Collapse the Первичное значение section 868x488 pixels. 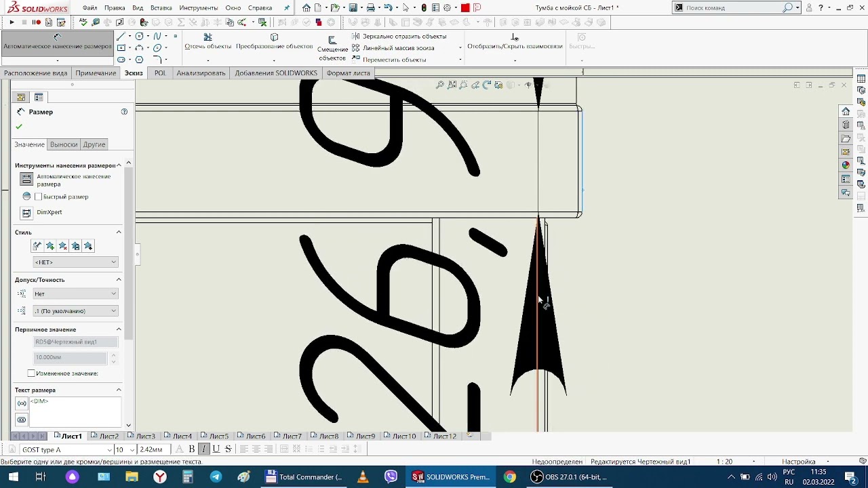coord(119,329)
